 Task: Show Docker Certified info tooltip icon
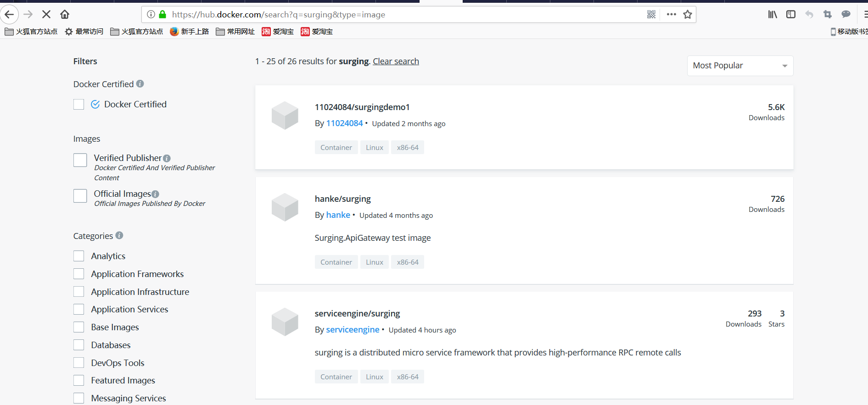pyautogui.click(x=140, y=84)
